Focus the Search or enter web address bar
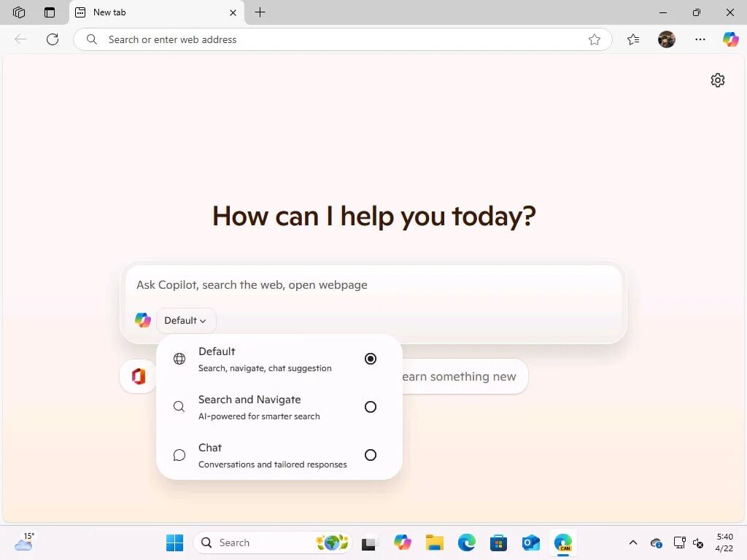 342,39
